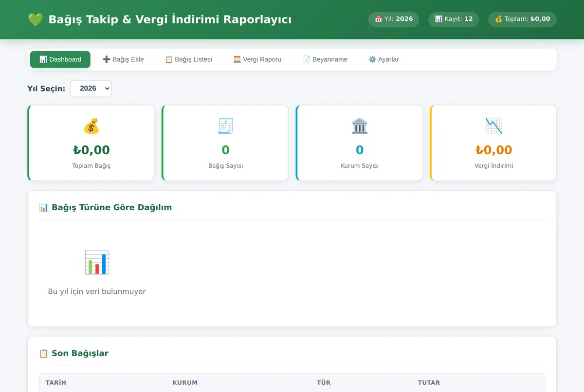584x392 pixels.
Task: Switch to the Dashboard tab
Action: pyautogui.click(x=60, y=59)
